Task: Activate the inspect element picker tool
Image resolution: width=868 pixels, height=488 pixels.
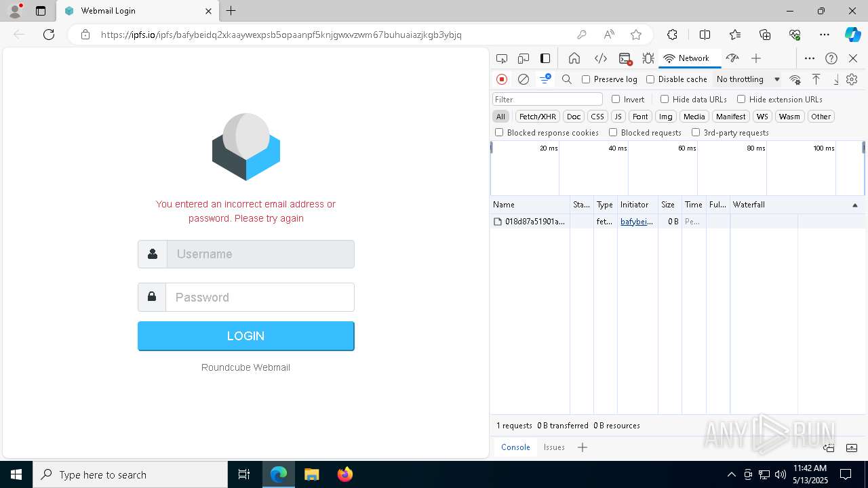Action: click(502, 58)
